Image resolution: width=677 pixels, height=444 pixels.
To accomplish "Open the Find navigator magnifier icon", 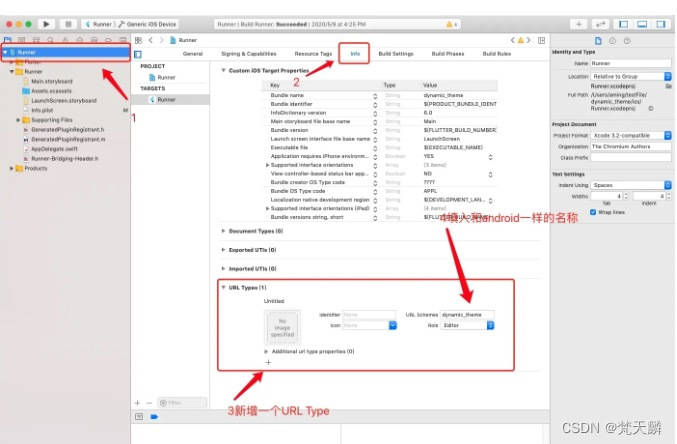I will click(x=51, y=40).
